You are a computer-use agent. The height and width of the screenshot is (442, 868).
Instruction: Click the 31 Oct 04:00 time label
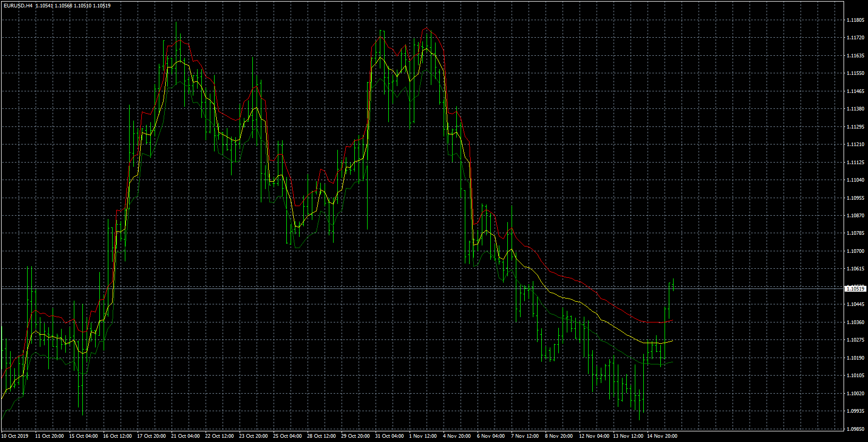click(389, 436)
